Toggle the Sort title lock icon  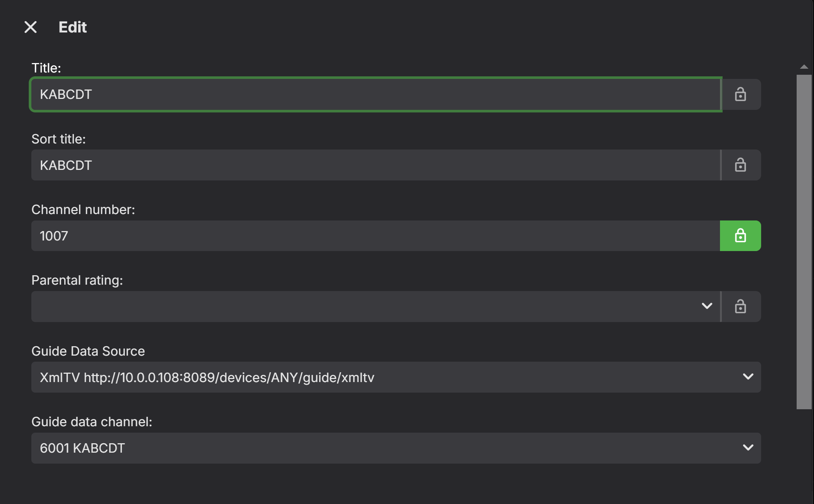coord(740,165)
